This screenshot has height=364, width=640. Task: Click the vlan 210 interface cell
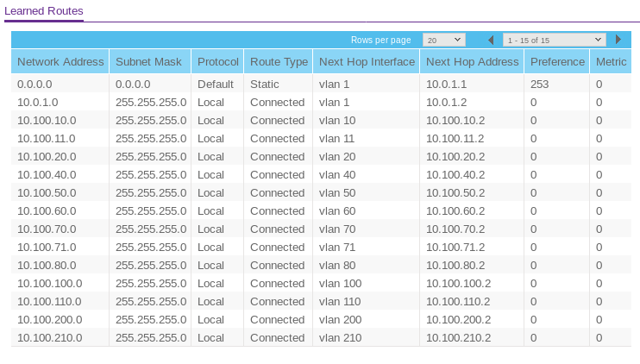(340, 338)
